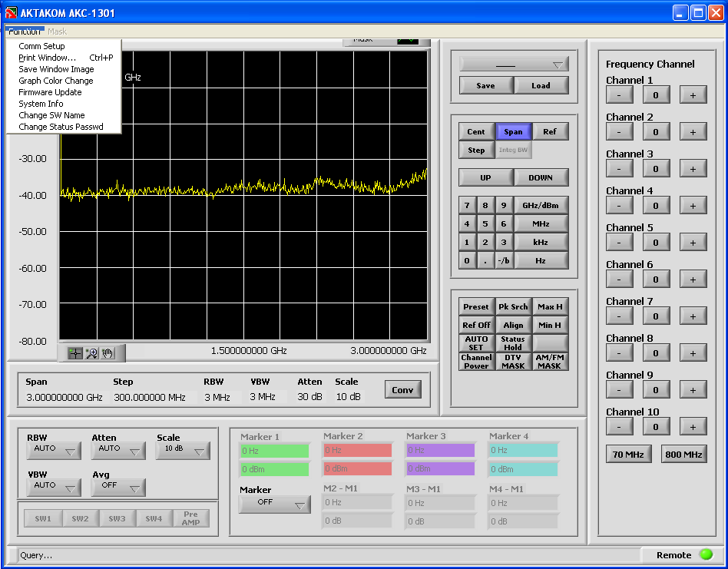Decrement Channel 3 with minus button
This screenshot has height=569, width=728.
pyautogui.click(x=620, y=168)
